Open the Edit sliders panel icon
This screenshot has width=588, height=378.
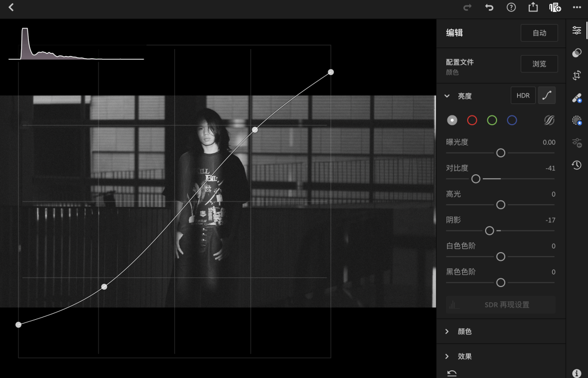pos(577,31)
